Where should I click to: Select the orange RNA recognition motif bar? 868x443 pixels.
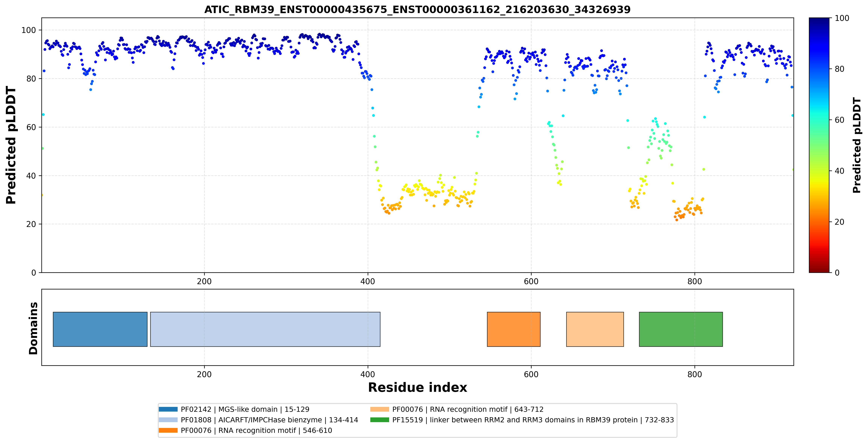(x=513, y=329)
